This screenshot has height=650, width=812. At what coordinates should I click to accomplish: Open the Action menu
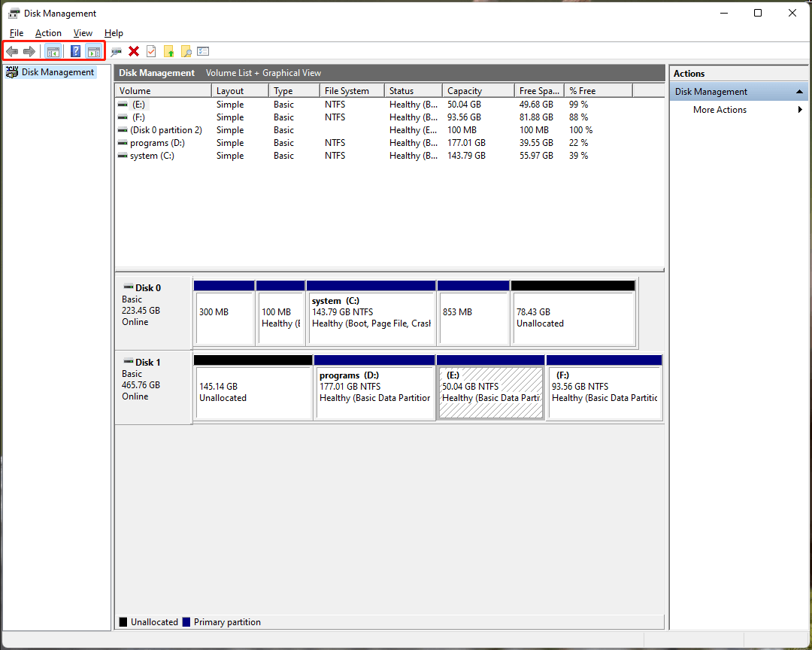click(x=48, y=33)
